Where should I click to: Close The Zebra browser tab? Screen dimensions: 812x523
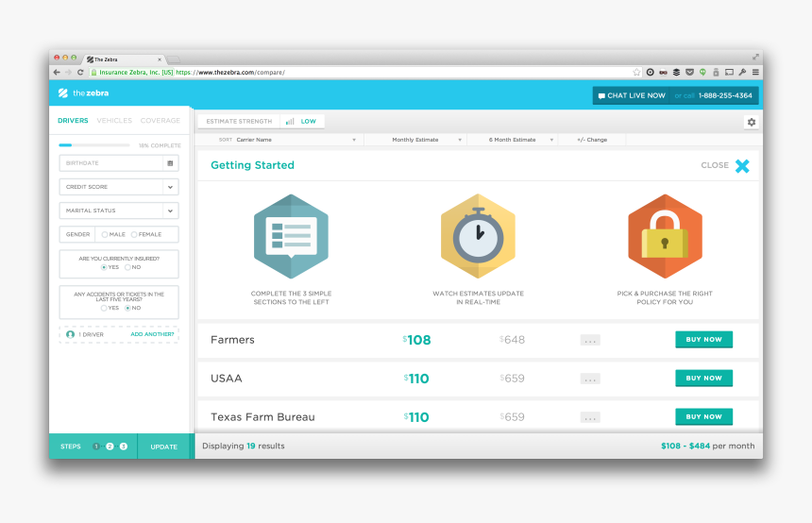(160, 59)
